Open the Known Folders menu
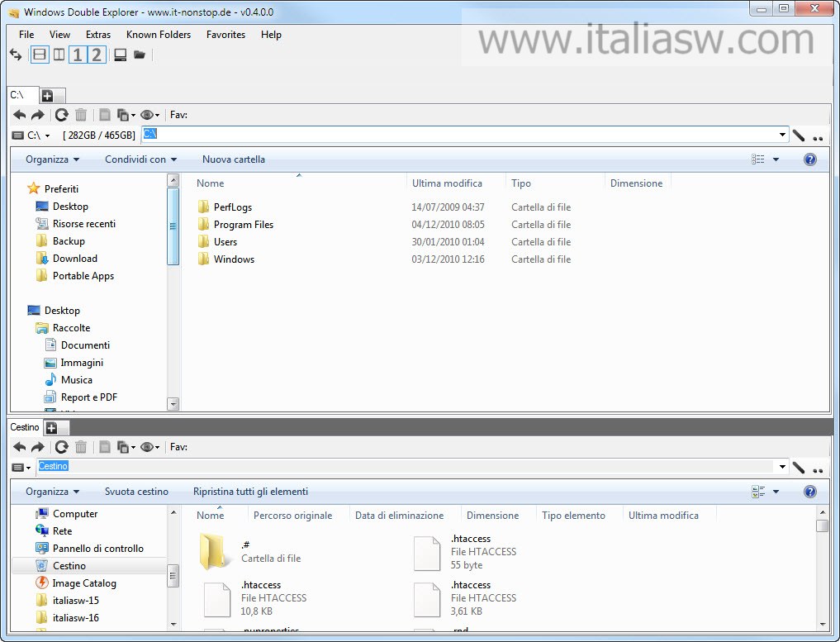The image size is (840, 642). (159, 35)
